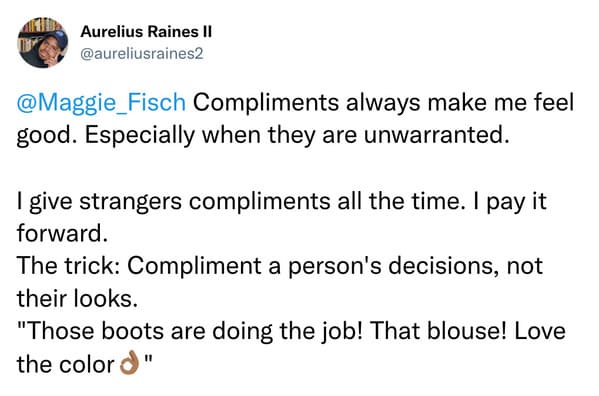Screen dimensions: 599x396
Task: Click the text "the color" before the emoji
Action: (65, 364)
